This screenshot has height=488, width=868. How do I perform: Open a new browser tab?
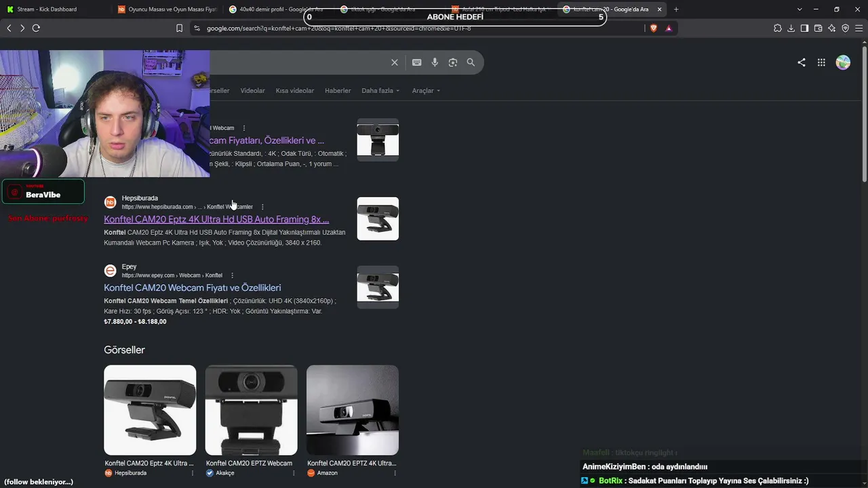(x=676, y=9)
